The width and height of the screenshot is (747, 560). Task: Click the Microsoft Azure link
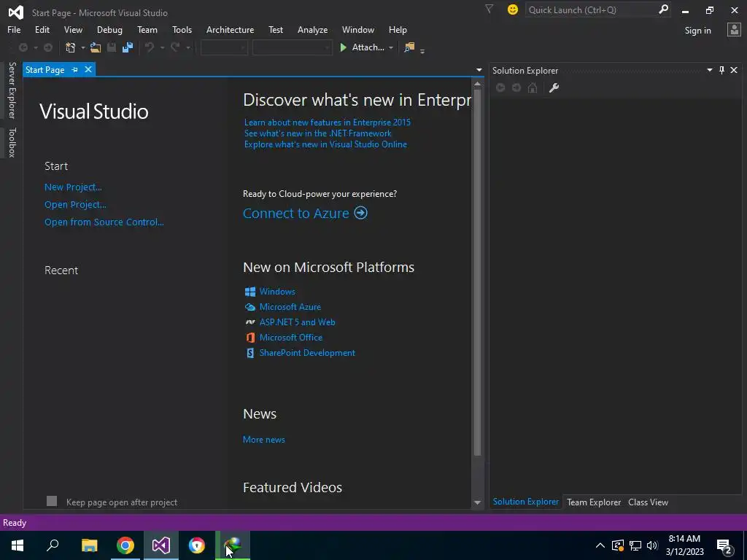point(290,307)
